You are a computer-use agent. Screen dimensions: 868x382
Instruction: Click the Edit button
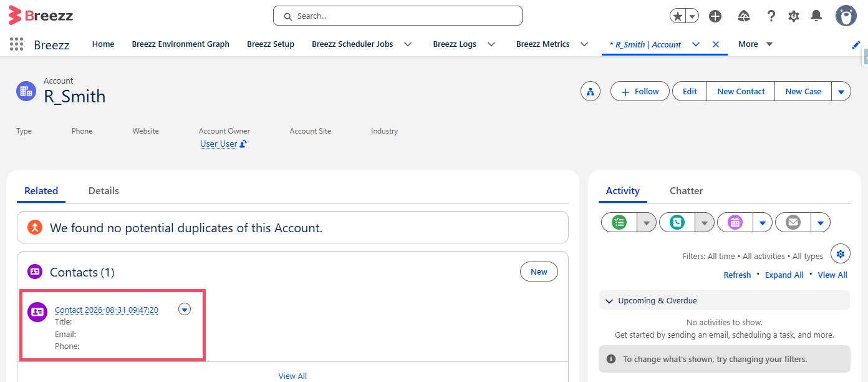pyautogui.click(x=690, y=91)
